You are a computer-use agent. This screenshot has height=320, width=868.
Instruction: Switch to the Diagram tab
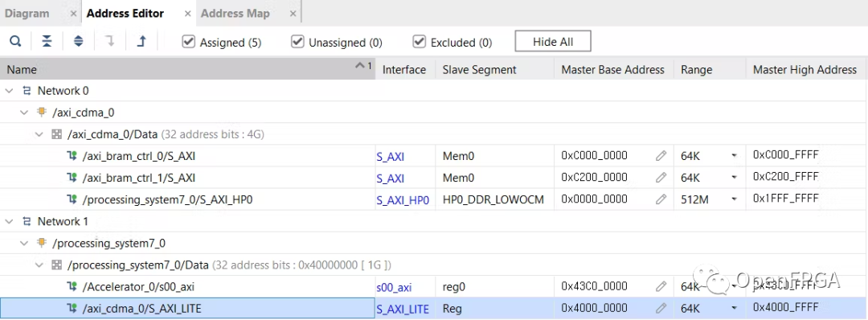[x=27, y=14]
